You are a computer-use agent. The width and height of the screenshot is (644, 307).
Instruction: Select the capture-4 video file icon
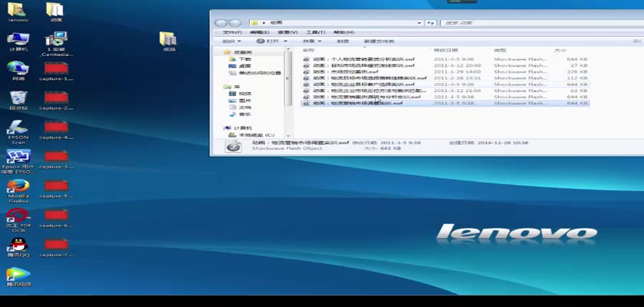(56, 130)
